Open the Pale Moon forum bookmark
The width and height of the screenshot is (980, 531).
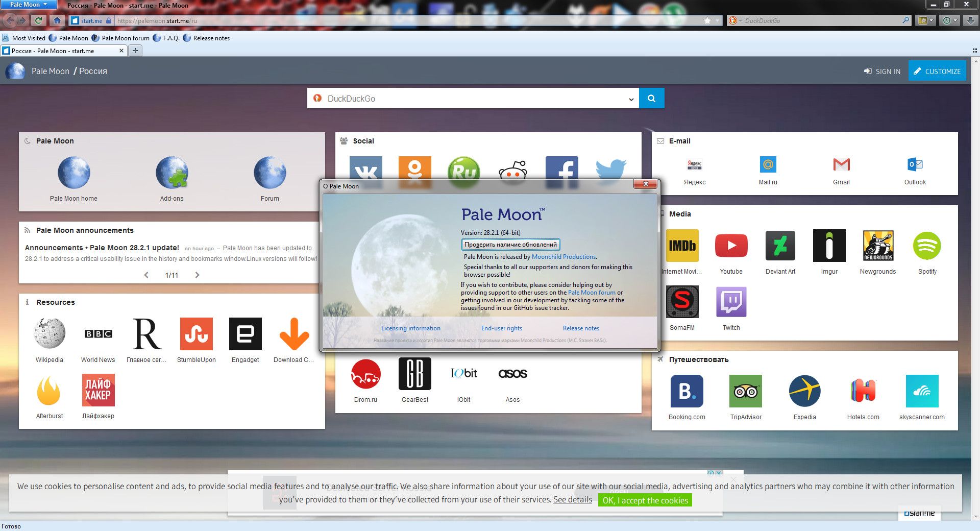120,38
